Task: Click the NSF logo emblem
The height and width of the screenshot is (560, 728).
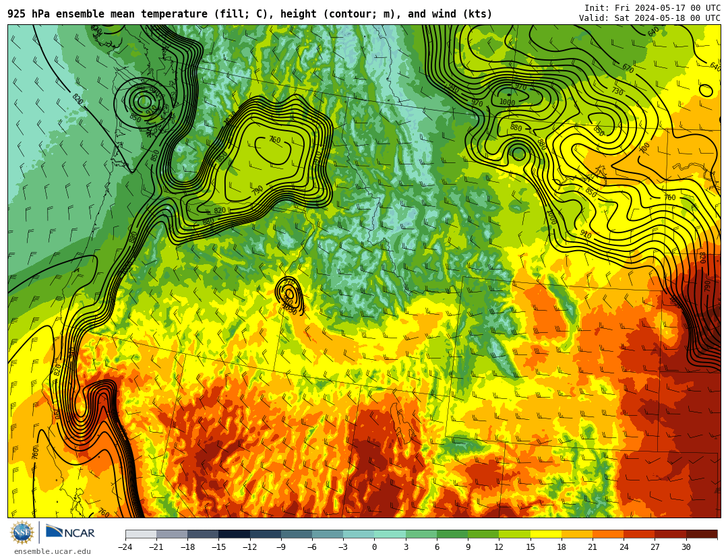Action: (22, 532)
